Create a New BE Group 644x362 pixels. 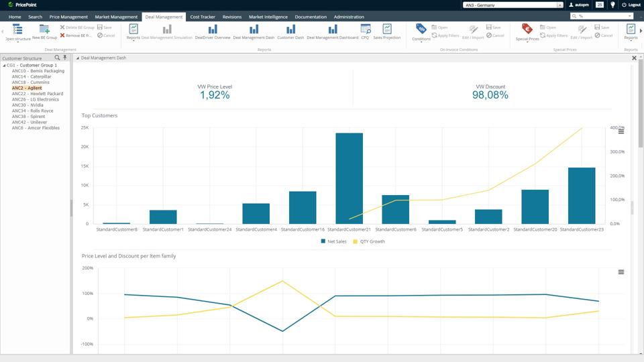(x=44, y=29)
